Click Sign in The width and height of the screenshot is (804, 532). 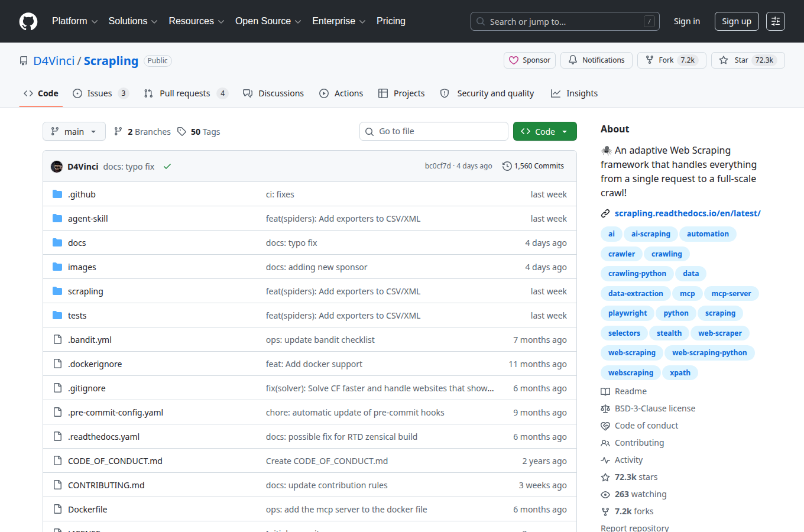686,21
